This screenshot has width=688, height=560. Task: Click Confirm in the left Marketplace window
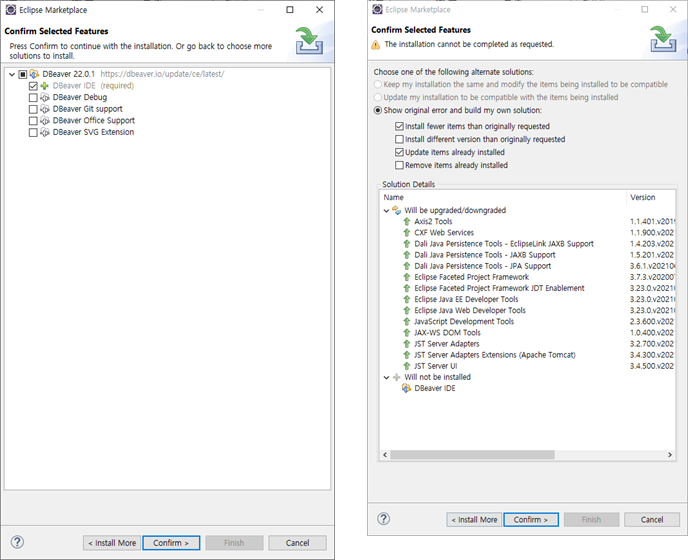171,543
